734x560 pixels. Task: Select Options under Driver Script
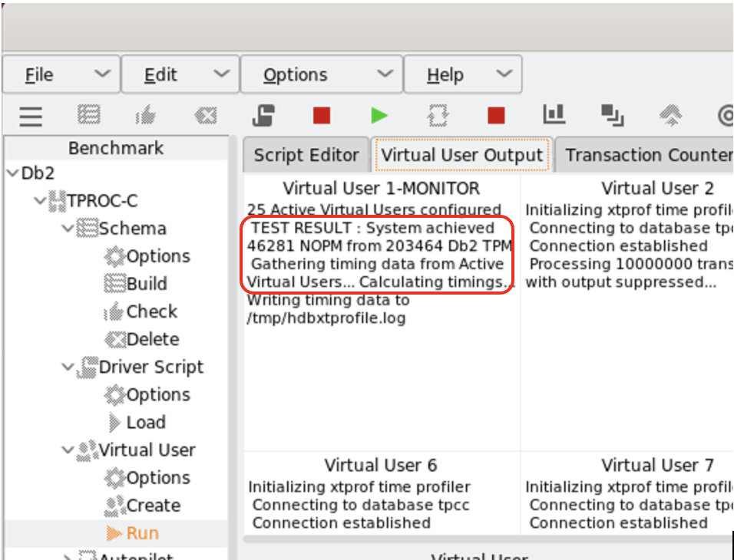[x=158, y=395]
